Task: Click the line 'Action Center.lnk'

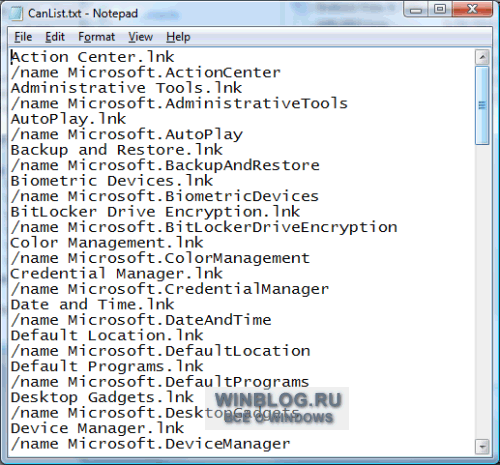Action: click(92, 57)
